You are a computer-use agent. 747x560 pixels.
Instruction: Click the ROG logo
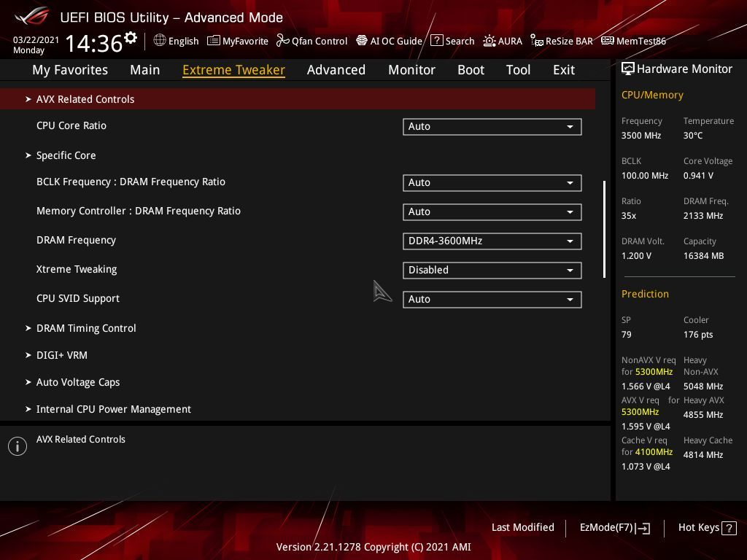tap(32, 17)
